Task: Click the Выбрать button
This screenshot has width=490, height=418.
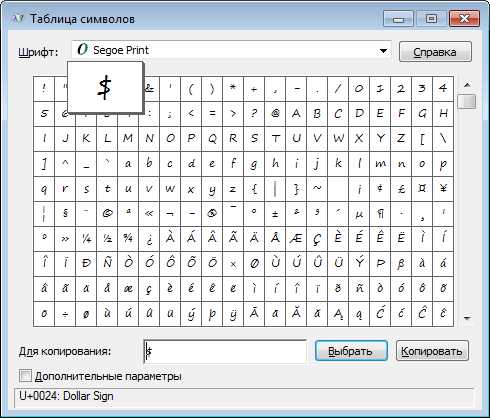Action: coord(351,351)
